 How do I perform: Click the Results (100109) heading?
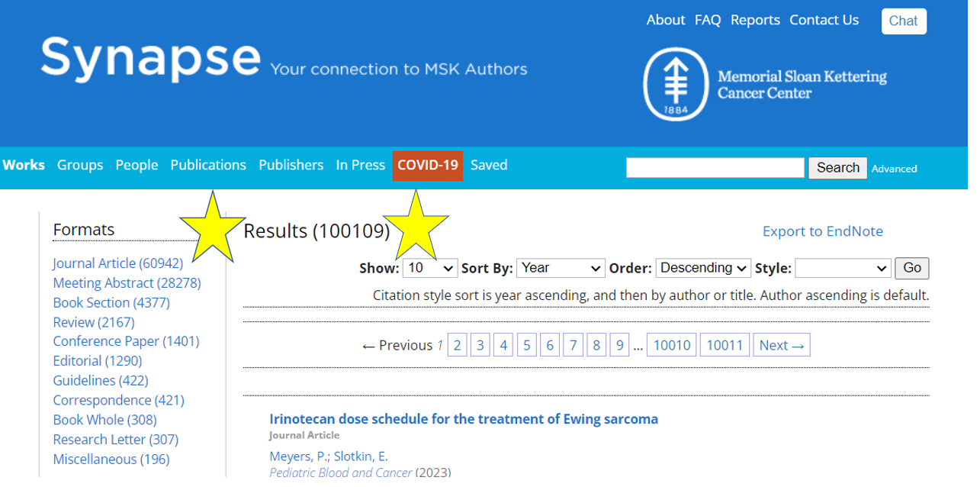tap(316, 231)
